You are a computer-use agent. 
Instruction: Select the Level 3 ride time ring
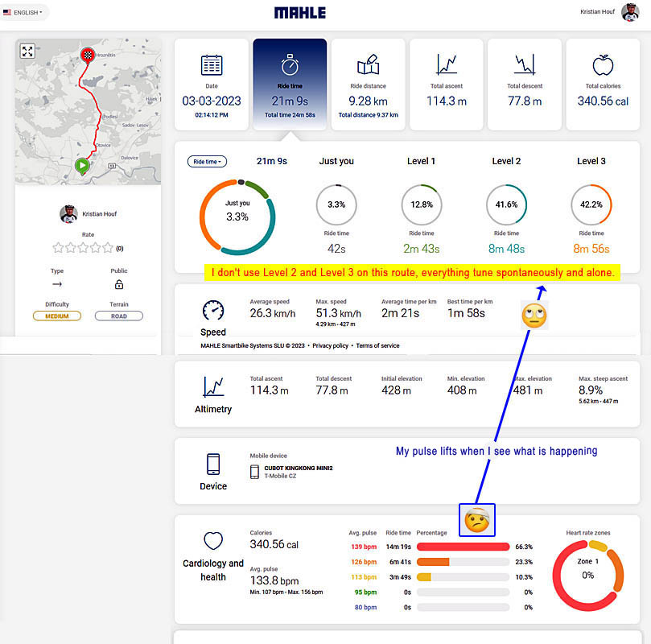591,204
